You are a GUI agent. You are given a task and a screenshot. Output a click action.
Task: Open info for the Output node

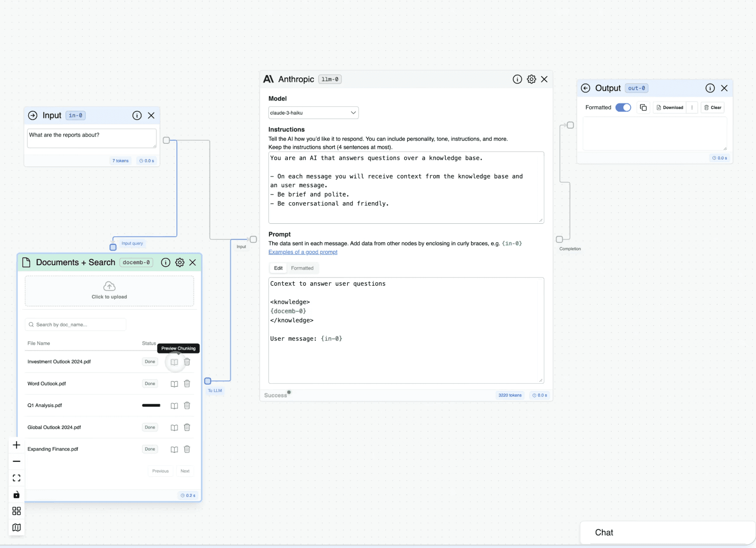(x=710, y=88)
